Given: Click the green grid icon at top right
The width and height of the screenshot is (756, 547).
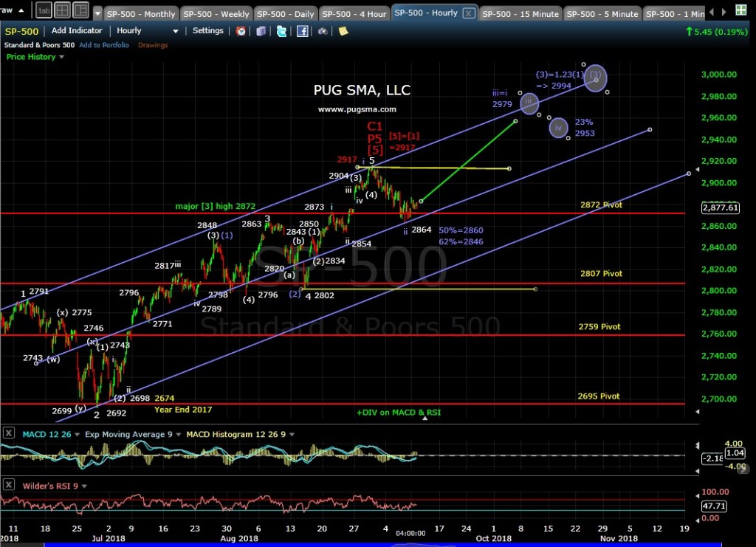Looking at the screenshot, I should coord(741,10).
